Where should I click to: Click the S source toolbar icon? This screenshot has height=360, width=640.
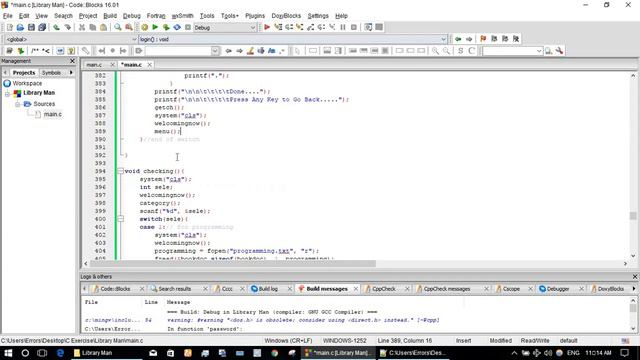pos(460,51)
